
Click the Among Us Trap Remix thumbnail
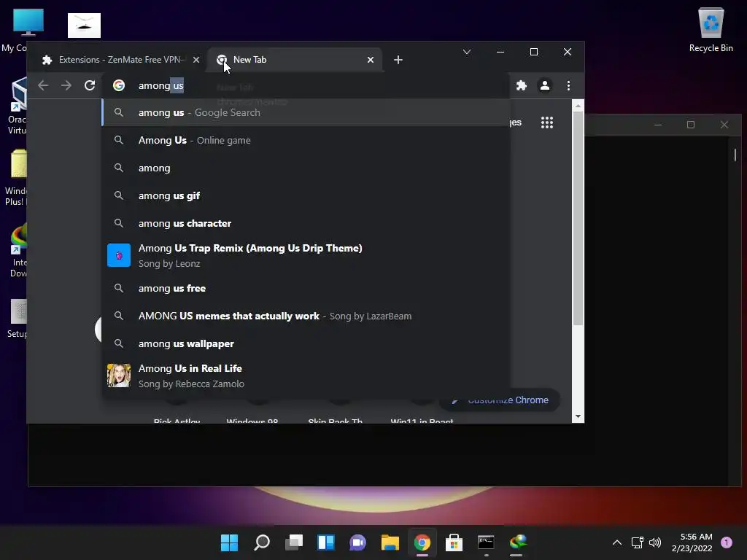[x=119, y=255]
